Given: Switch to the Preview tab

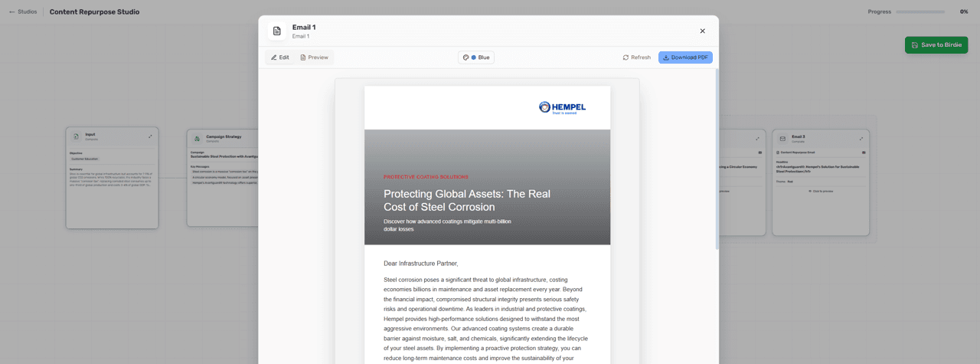Looking at the screenshot, I should pos(315,57).
